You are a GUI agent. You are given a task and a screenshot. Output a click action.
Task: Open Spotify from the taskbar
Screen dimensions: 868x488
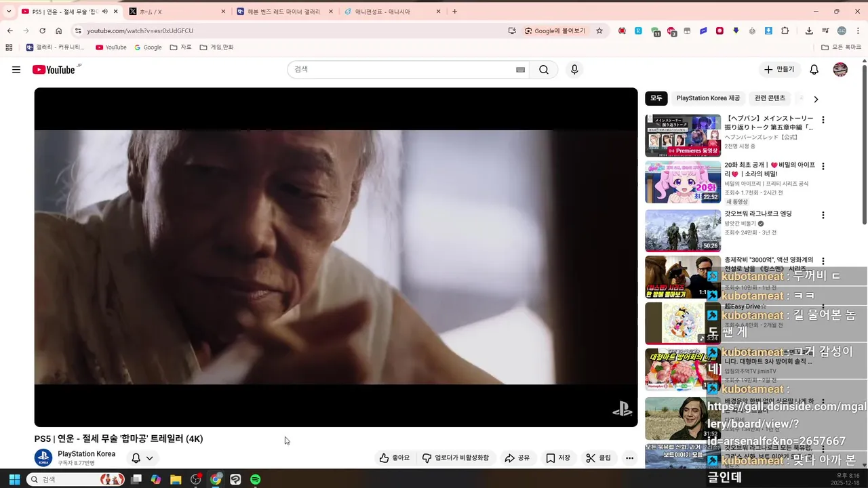[x=256, y=479]
